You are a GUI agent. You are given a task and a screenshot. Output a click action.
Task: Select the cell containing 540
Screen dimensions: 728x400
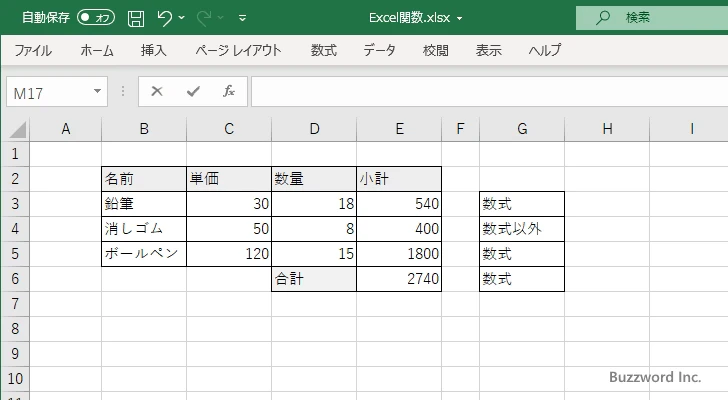click(399, 204)
